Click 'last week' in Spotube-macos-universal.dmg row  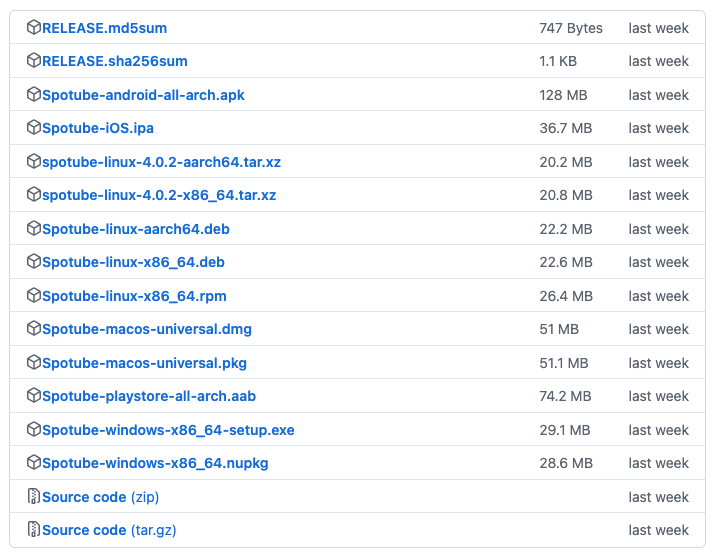pyautogui.click(x=658, y=329)
